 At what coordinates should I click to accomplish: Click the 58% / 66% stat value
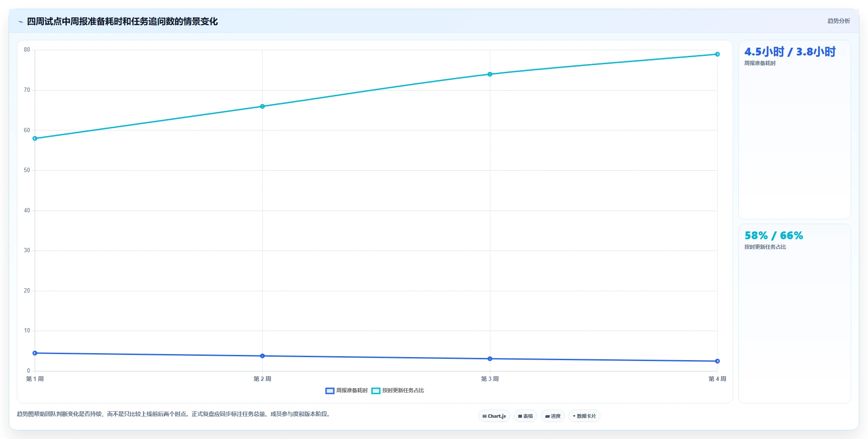773,236
